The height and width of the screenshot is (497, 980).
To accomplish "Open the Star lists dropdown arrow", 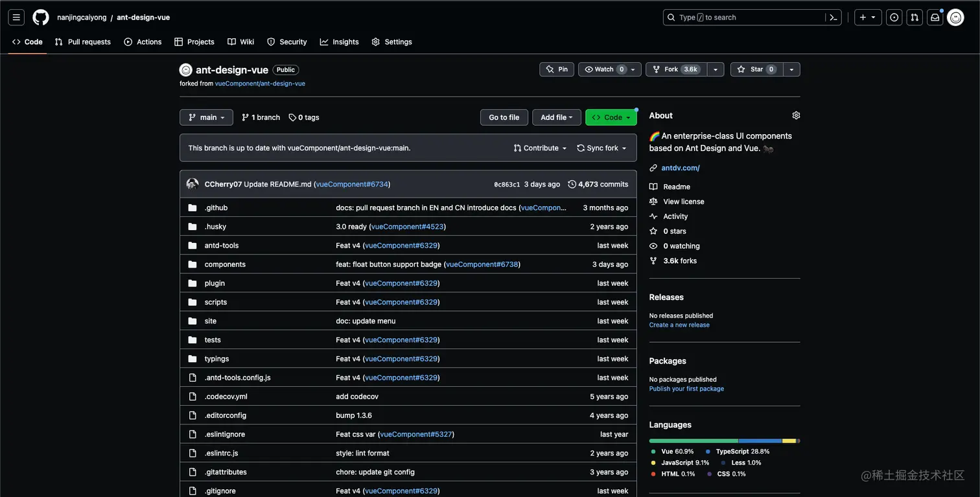I will (x=791, y=69).
